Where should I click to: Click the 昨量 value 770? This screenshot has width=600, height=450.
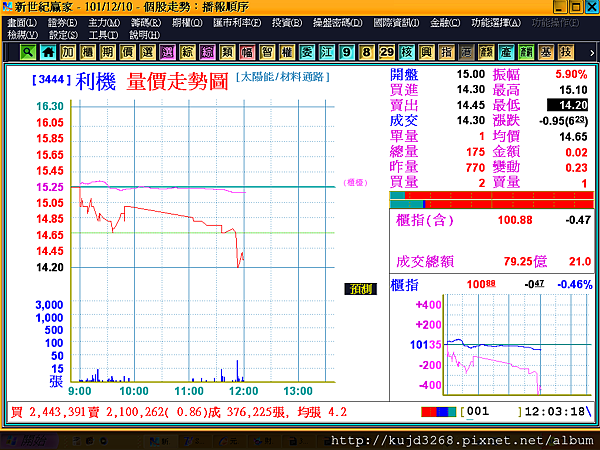click(475, 168)
